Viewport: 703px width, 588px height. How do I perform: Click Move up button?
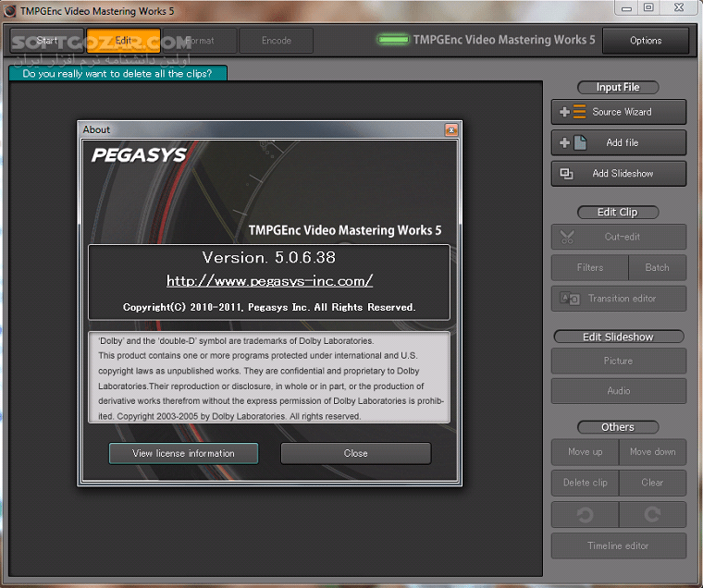click(586, 452)
